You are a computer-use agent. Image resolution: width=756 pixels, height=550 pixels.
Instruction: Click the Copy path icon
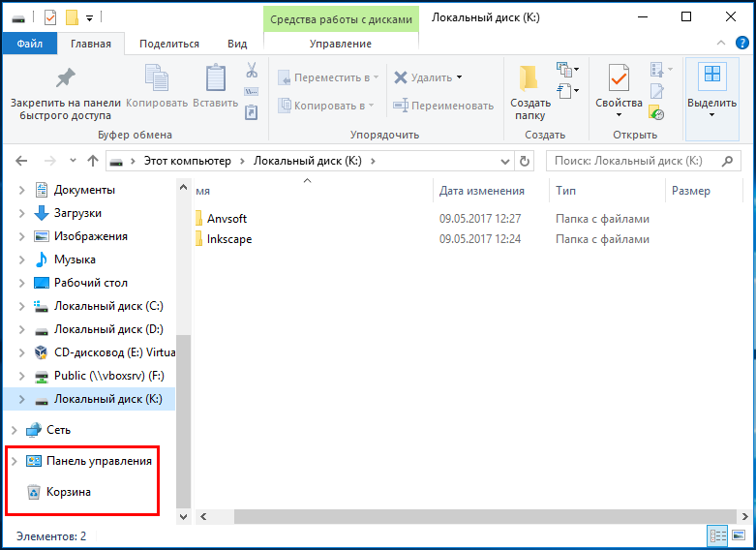[x=252, y=91]
